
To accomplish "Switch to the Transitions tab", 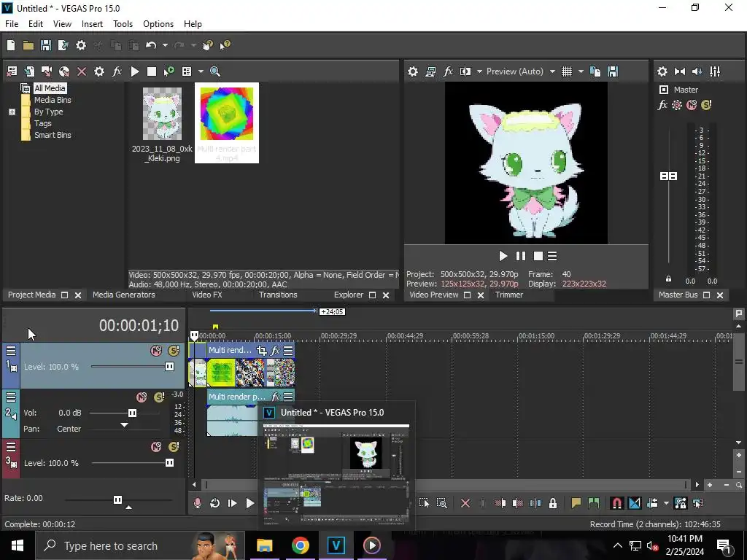I will (x=278, y=295).
